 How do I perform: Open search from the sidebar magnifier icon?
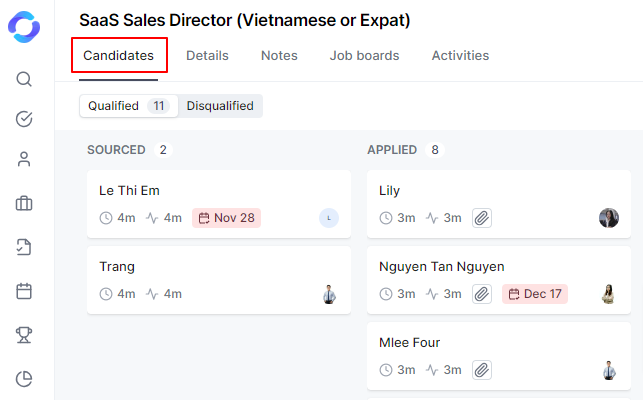click(x=25, y=79)
